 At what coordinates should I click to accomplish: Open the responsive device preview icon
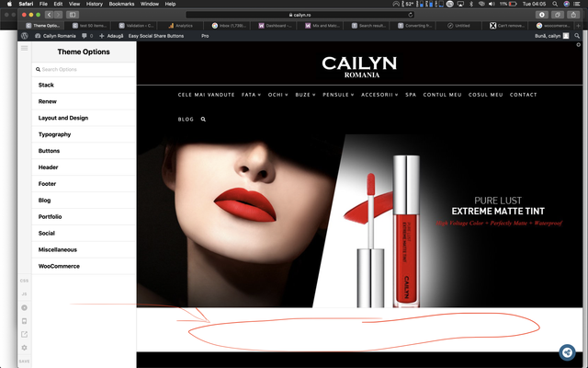click(25, 321)
